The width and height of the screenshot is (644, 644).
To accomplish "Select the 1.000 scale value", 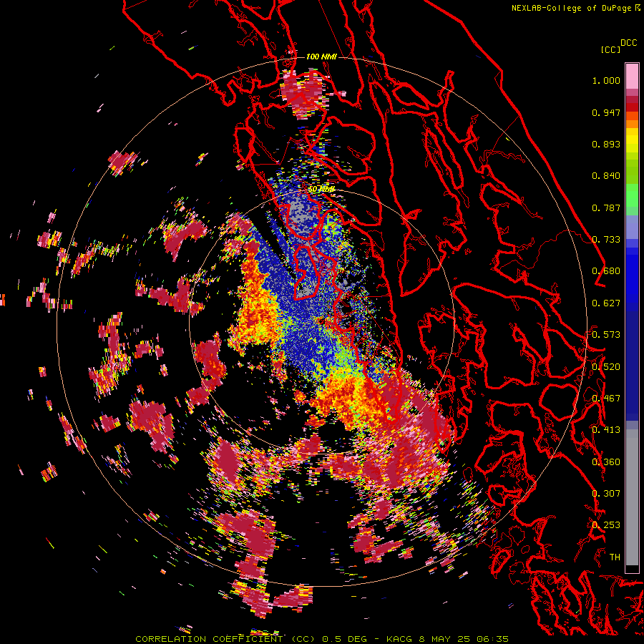I will pos(606,80).
